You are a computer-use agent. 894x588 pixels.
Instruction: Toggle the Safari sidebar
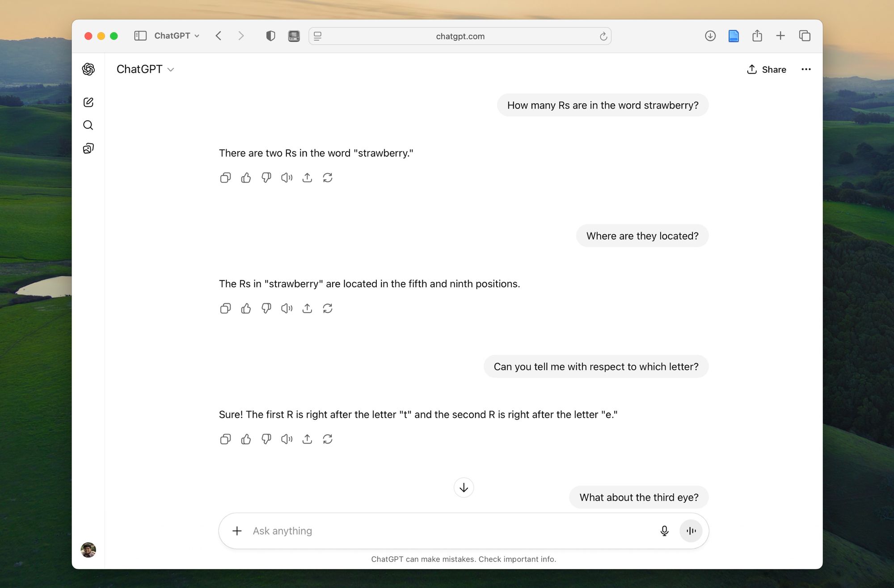click(x=140, y=36)
